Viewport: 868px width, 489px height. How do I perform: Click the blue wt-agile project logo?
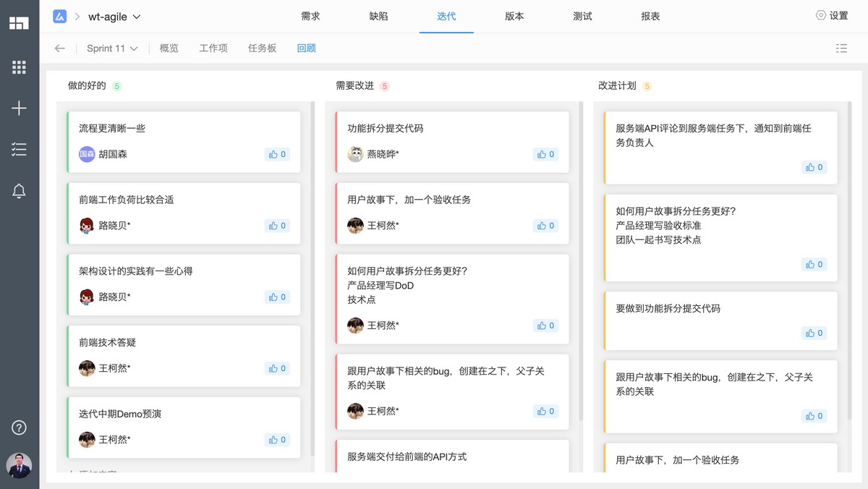pos(59,14)
